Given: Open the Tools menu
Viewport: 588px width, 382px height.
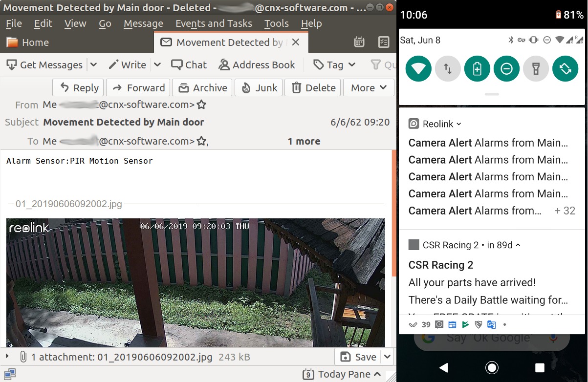Looking at the screenshot, I should (x=277, y=23).
